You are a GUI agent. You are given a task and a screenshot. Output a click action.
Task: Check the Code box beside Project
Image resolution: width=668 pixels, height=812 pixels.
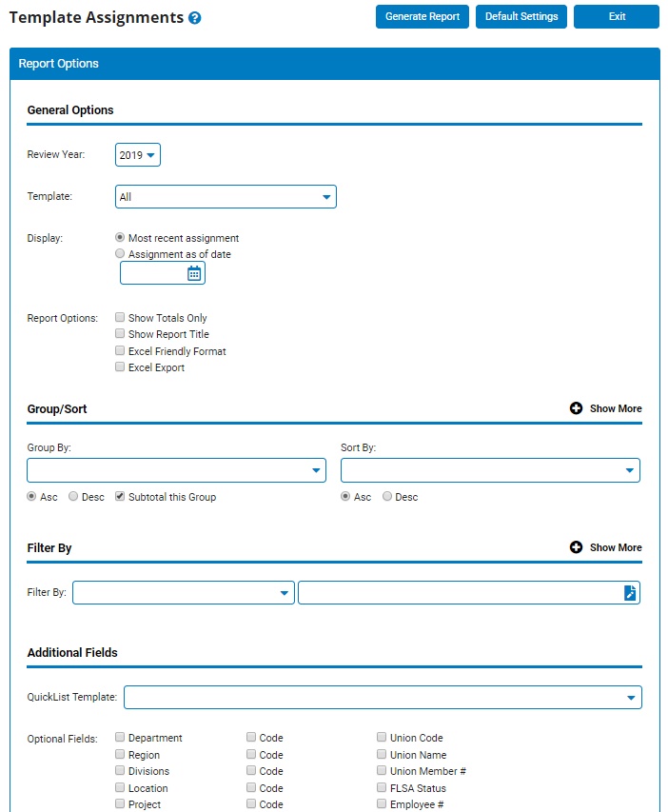tap(251, 803)
